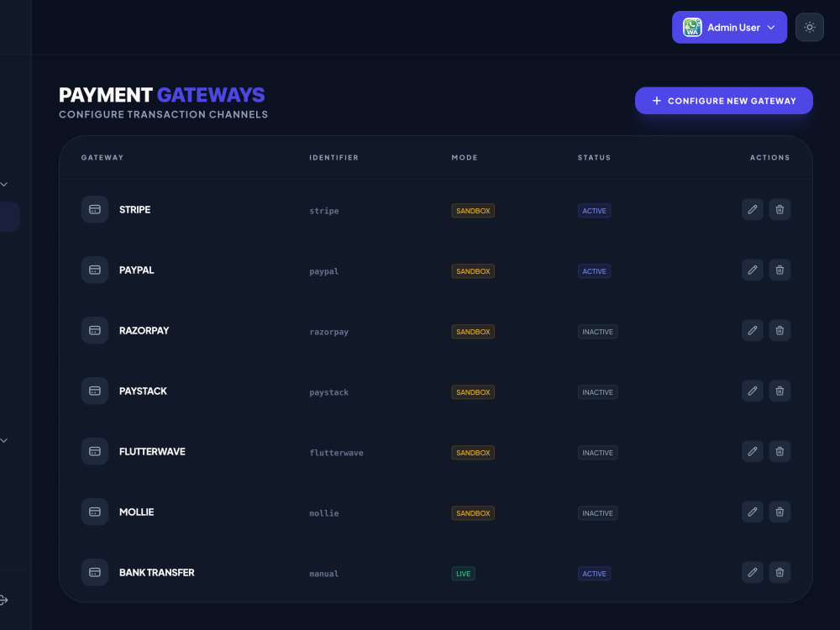Click the Mollie card icon

(x=95, y=512)
